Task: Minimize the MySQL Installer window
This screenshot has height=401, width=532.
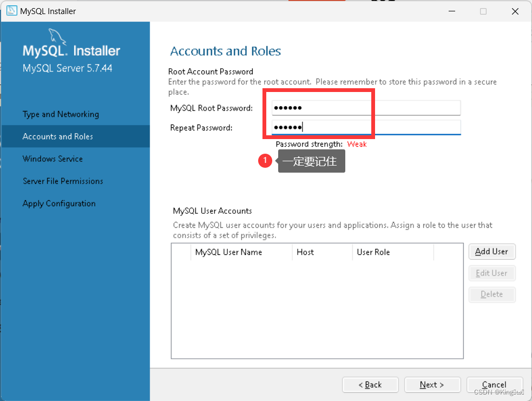Action: [x=452, y=11]
